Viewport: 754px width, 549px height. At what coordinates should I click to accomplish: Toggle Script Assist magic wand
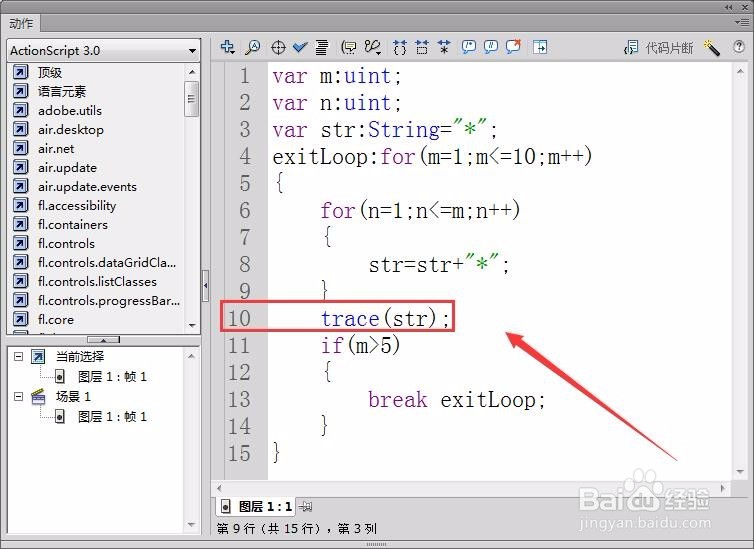712,48
